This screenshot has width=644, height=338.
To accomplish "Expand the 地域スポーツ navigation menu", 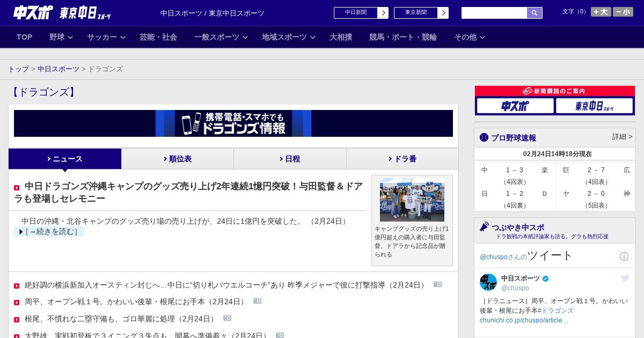I will 289,37.
